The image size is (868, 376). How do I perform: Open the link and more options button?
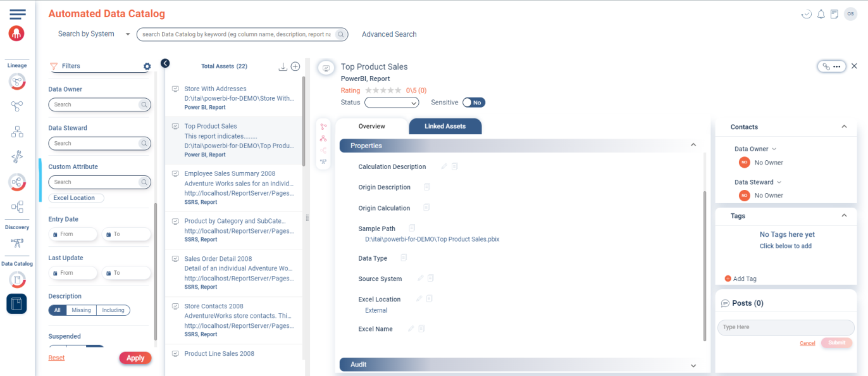tap(831, 66)
